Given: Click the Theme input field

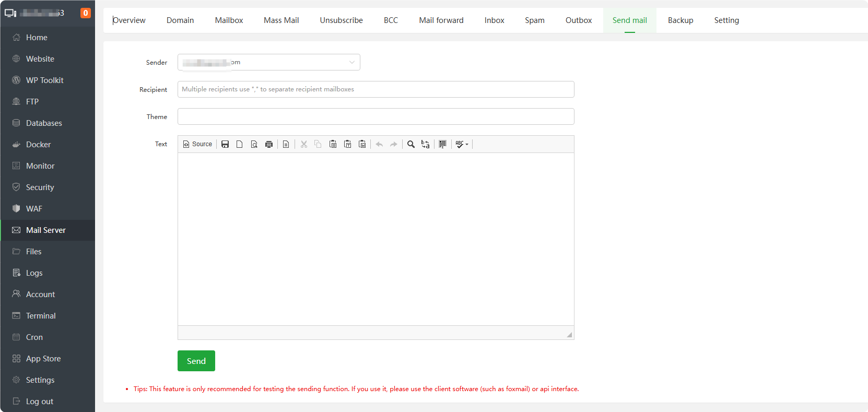Looking at the screenshot, I should click(376, 116).
